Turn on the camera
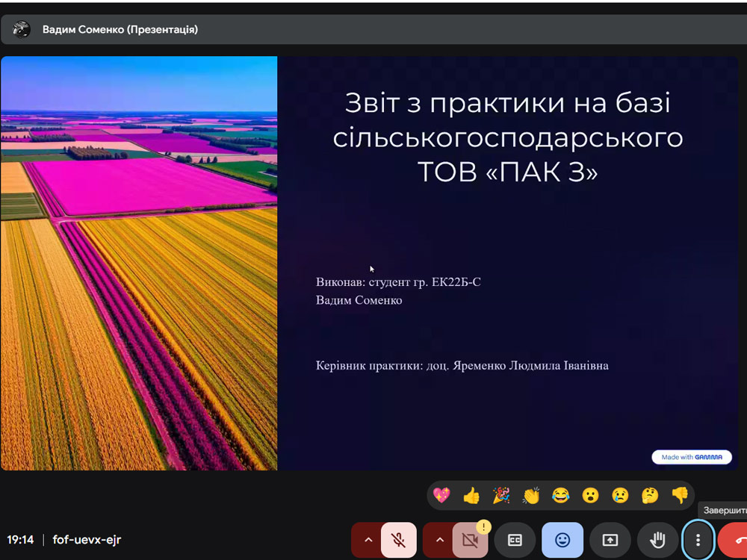The width and height of the screenshot is (747, 560). [470, 540]
